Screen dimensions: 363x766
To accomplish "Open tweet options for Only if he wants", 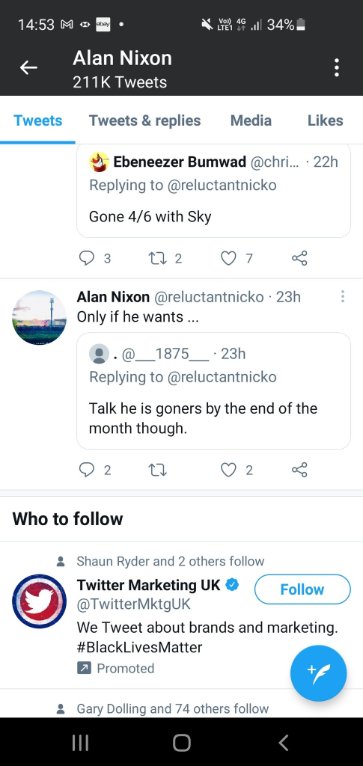I will click(x=342, y=296).
